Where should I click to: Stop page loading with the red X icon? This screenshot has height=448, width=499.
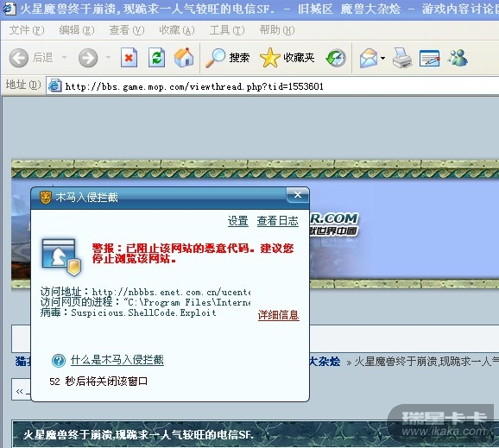[129, 58]
